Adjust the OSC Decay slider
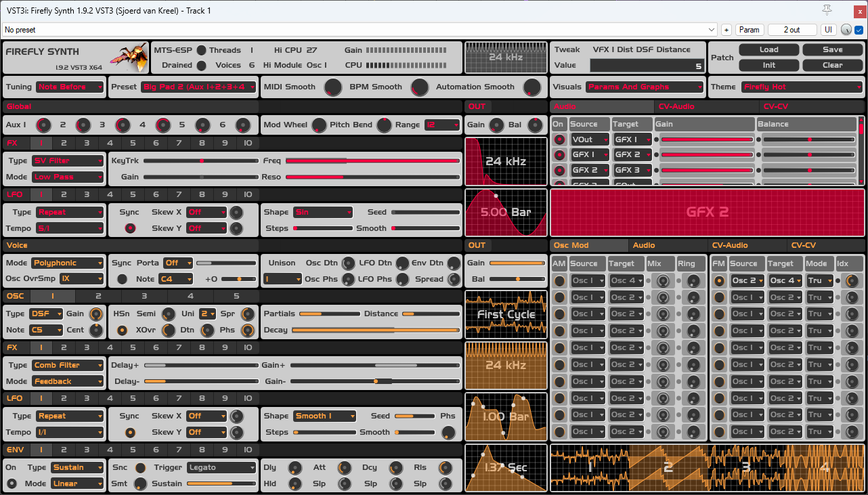The height and width of the screenshot is (495, 868). coord(376,330)
